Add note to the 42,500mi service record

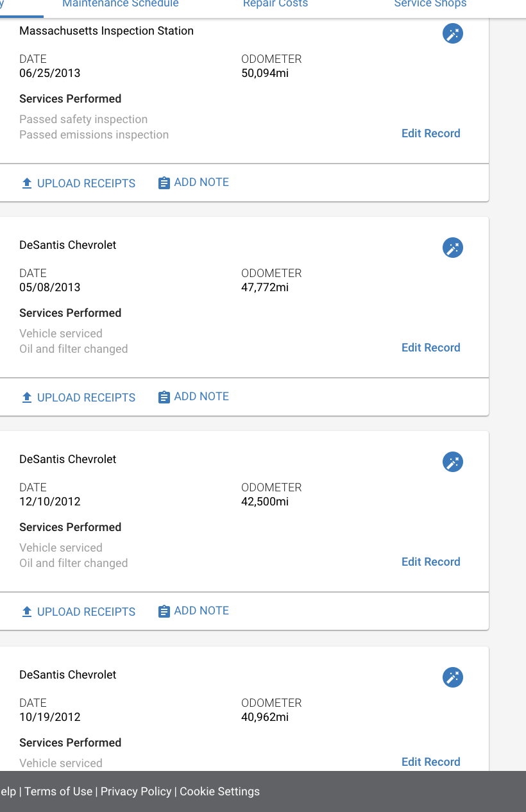tap(193, 611)
